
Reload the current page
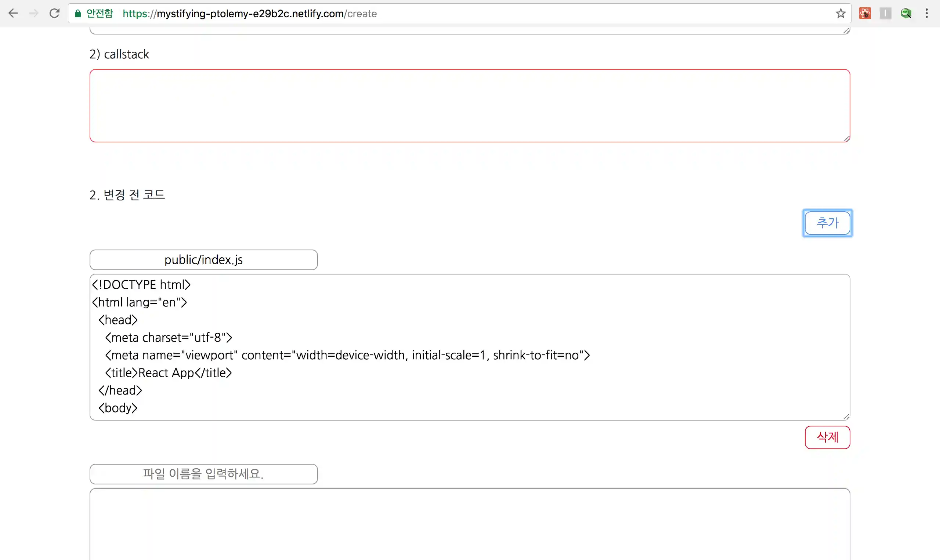tap(54, 13)
